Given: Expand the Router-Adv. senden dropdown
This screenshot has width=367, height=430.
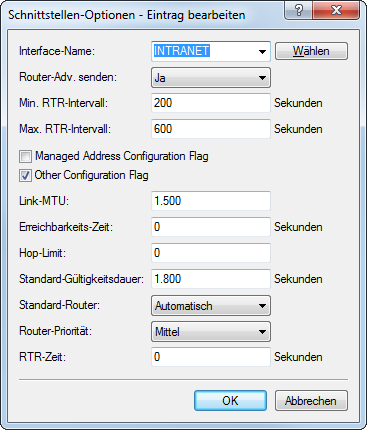Looking at the screenshot, I should [x=211, y=78].
